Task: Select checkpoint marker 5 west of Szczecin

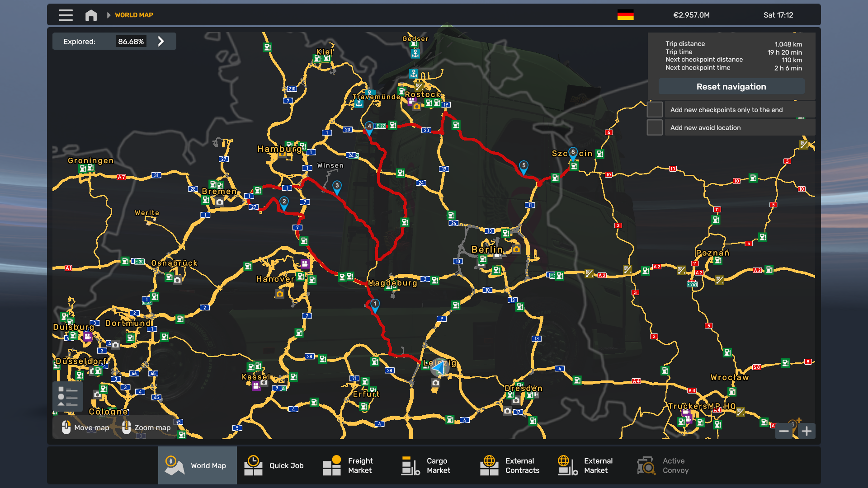Action: point(524,167)
